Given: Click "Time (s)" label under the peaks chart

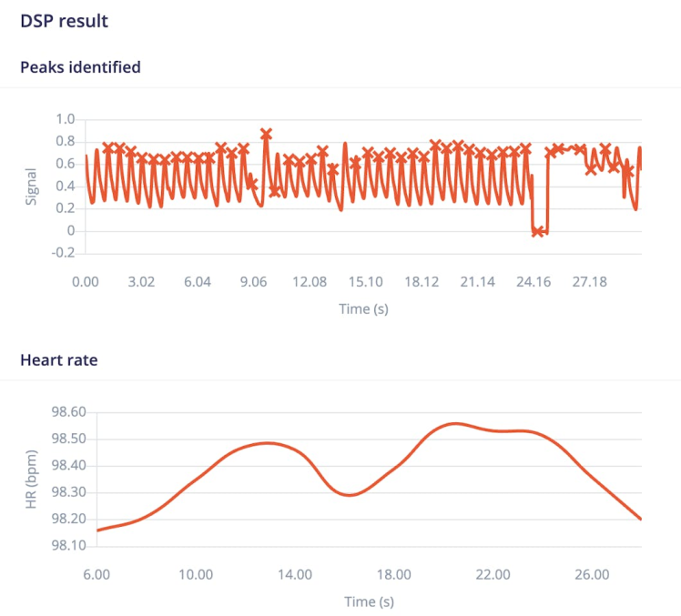Looking at the screenshot, I should (x=363, y=308).
